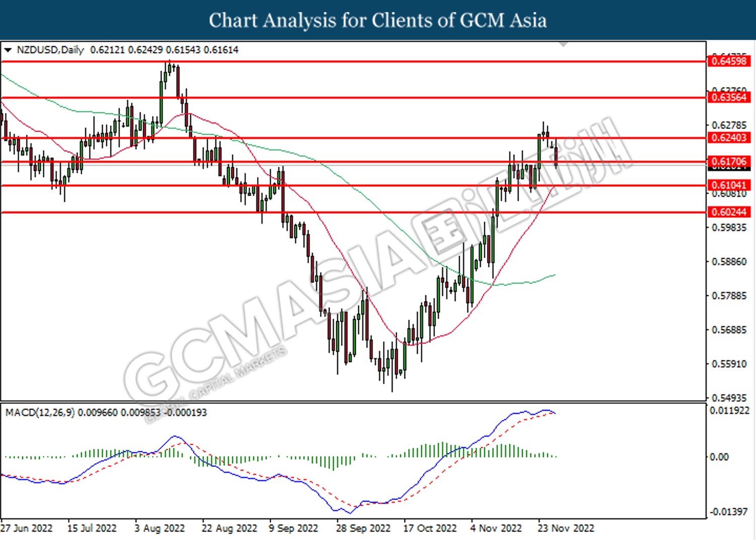Click the 0.59835 price axis value

pyautogui.click(x=729, y=227)
